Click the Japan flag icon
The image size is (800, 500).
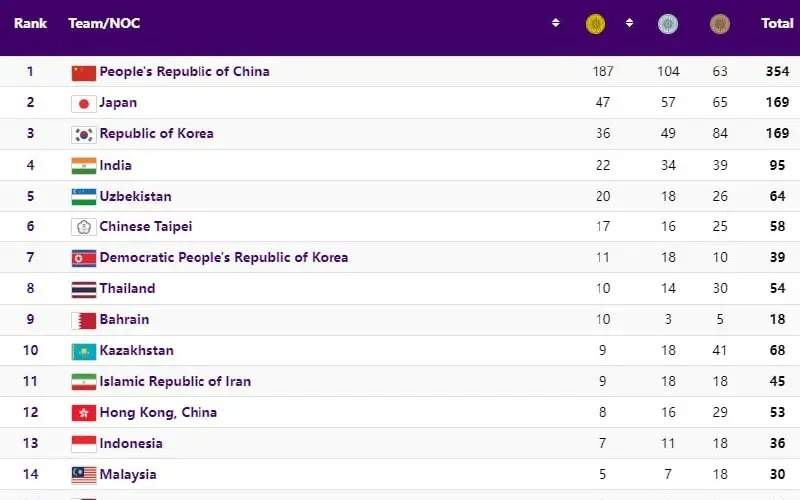pyautogui.click(x=84, y=104)
